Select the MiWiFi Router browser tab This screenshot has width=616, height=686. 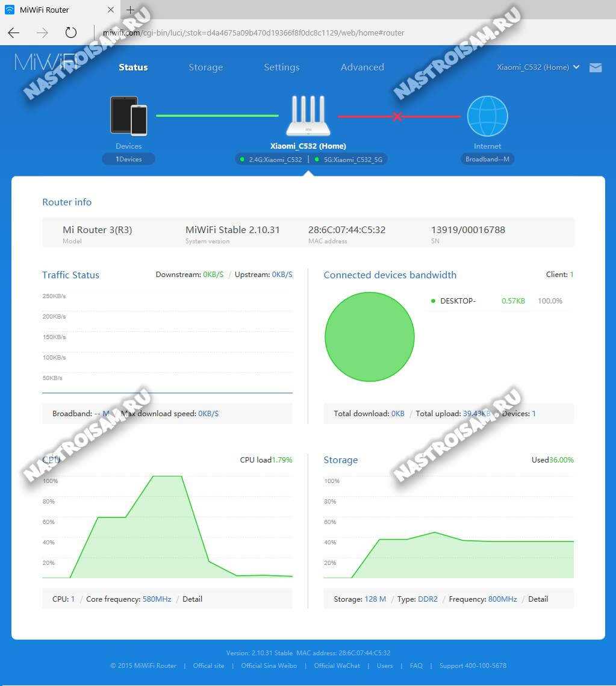[x=60, y=10]
